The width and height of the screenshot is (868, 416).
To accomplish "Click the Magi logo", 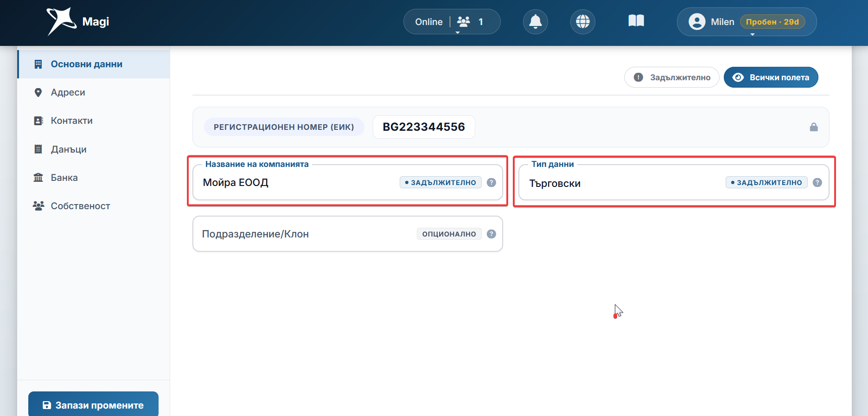I will (78, 22).
